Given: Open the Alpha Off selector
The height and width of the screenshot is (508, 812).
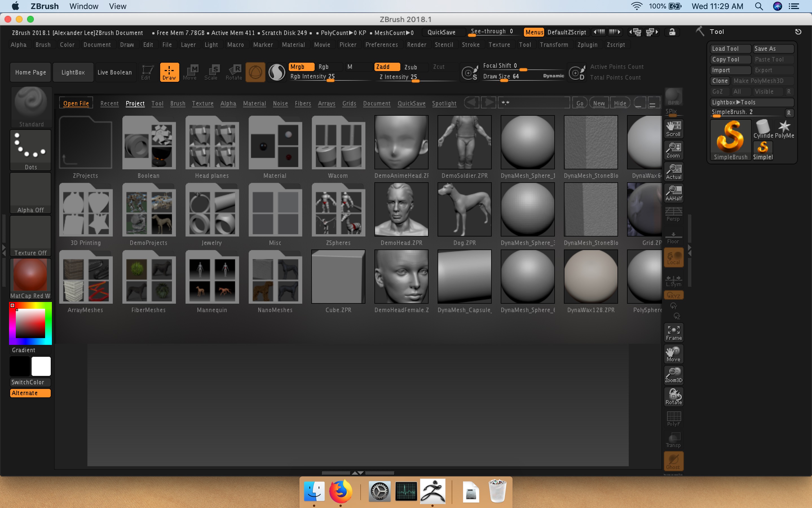Looking at the screenshot, I should pos(30,193).
